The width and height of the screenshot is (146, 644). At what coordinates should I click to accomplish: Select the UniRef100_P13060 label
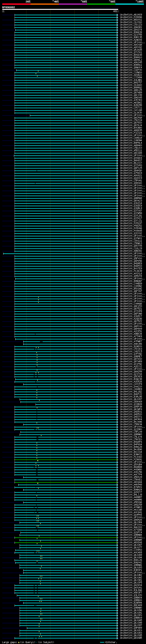[131, 457]
